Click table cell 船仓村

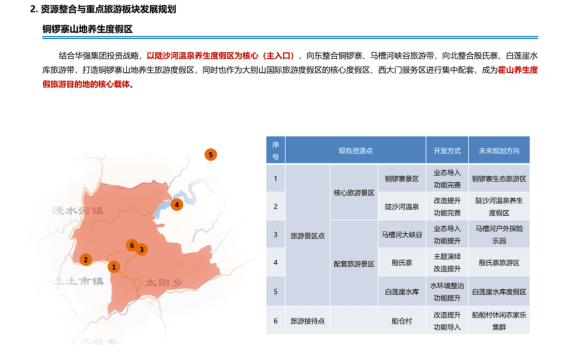tap(402, 321)
